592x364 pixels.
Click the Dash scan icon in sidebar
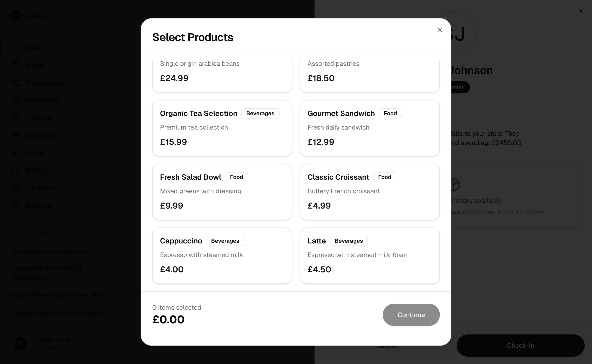pos(16,48)
